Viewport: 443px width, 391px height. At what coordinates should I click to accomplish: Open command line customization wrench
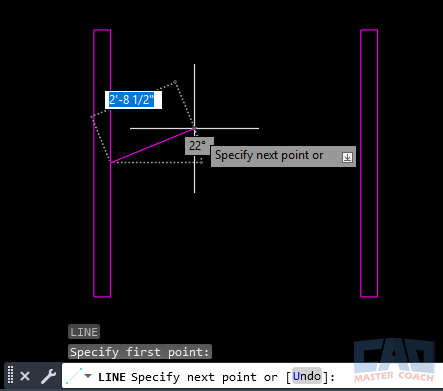pos(48,376)
